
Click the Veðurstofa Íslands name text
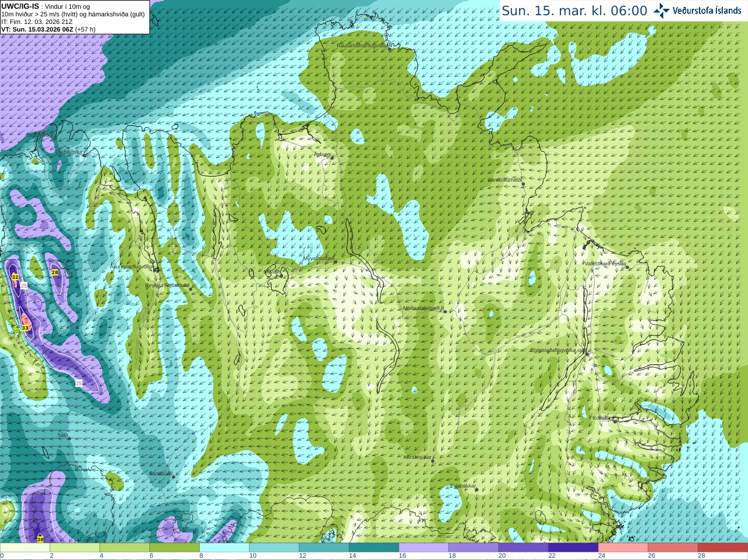pos(707,11)
